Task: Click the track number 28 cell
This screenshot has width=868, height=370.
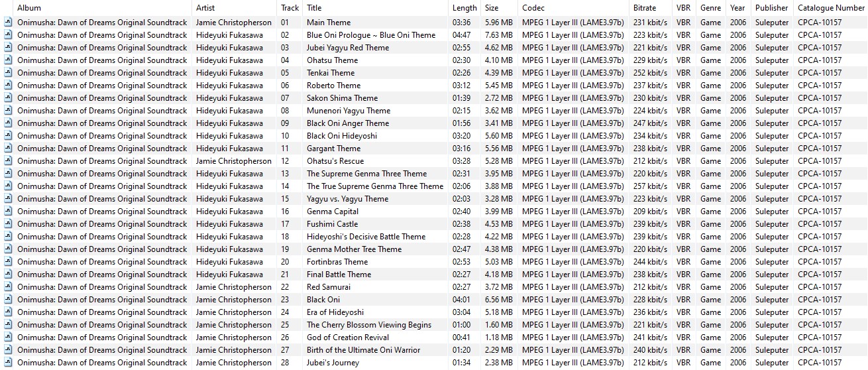Action: 285,363
